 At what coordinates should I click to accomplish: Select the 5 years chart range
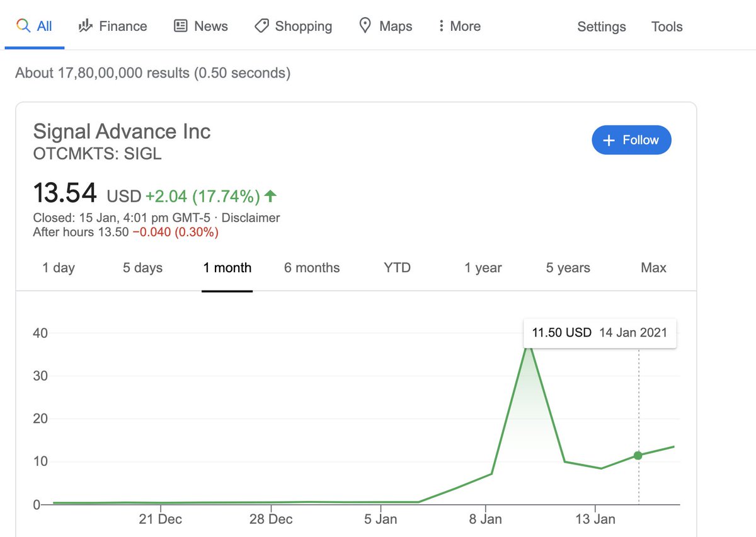pos(568,268)
